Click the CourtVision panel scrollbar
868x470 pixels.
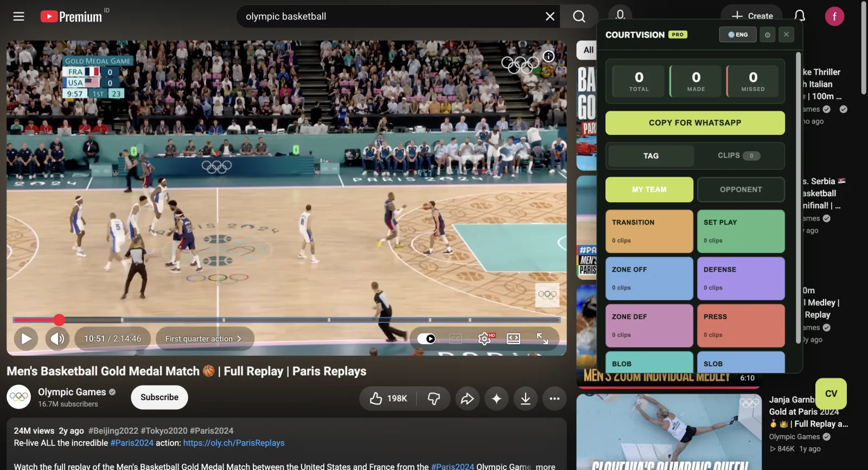[798, 198]
